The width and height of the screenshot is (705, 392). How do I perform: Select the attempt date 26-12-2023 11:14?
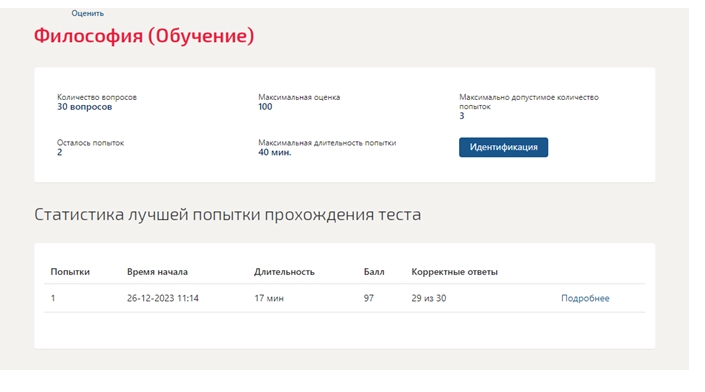tap(163, 298)
